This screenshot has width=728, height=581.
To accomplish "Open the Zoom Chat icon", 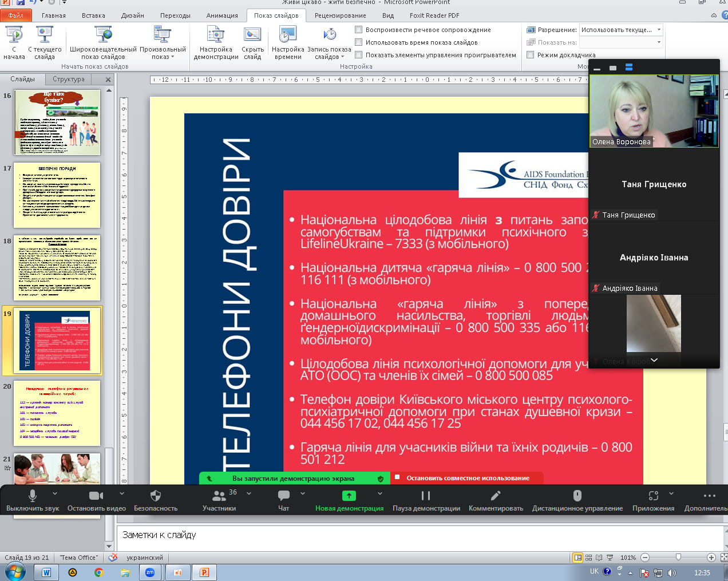I will [283, 496].
